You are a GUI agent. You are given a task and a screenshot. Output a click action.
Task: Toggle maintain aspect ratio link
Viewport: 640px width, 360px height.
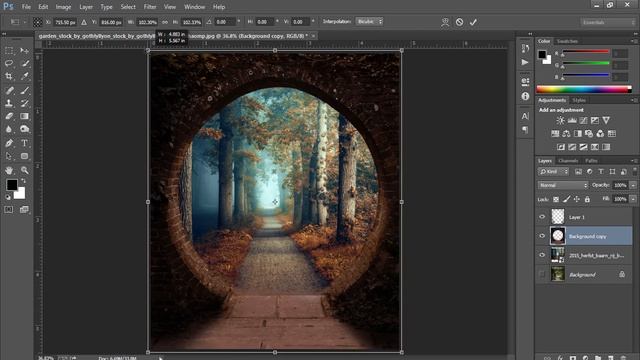165,22
